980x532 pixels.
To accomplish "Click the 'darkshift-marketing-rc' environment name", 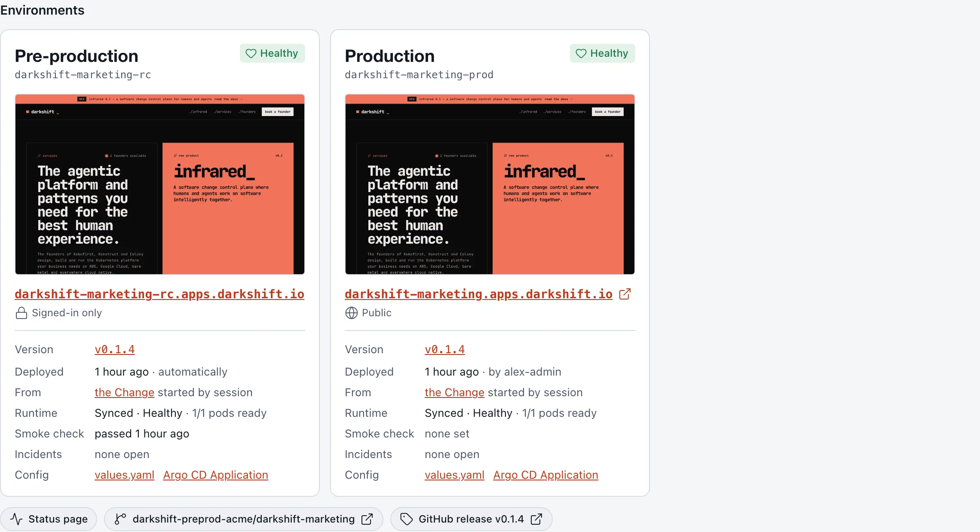I will (x=83, y=75).
